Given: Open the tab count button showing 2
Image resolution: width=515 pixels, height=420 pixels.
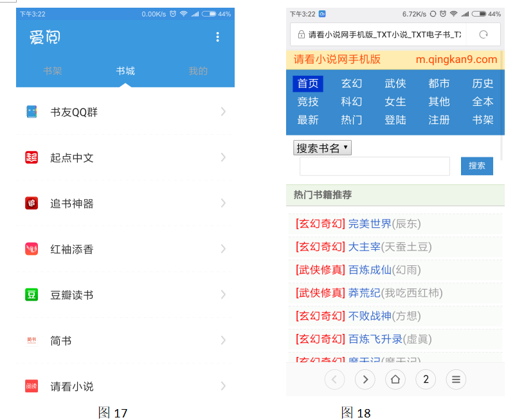Looking at the screenshot, I should [x=426, y=380].
